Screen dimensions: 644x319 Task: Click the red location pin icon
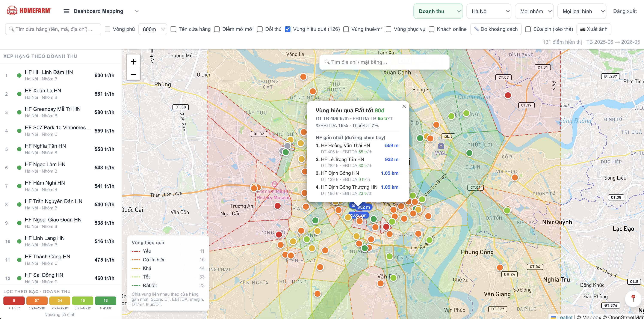(633, 298)
